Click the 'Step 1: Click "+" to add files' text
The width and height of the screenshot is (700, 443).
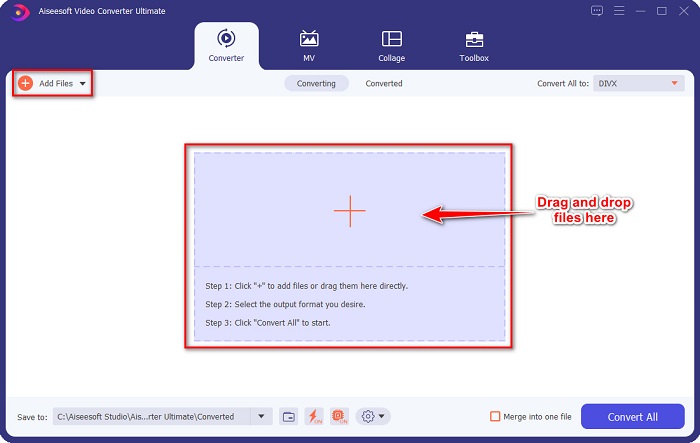(x=307, y=286)
